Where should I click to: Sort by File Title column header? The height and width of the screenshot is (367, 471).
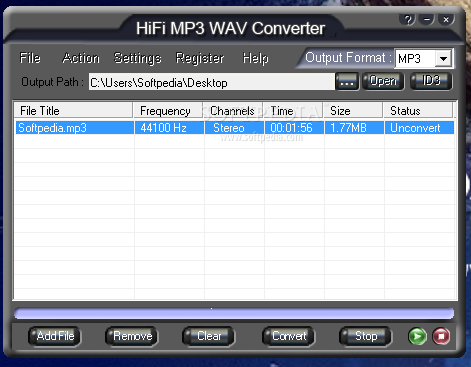(x=73, y=111)
